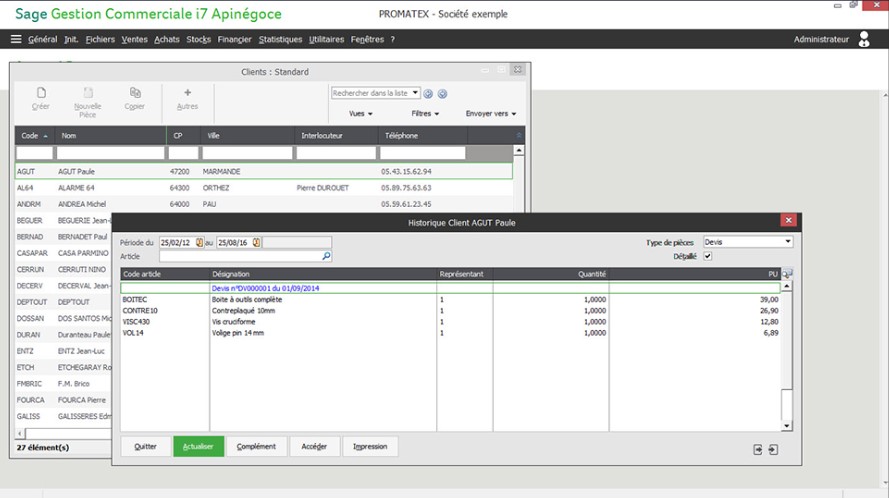This screenshot has width=889, height=498.
Task: Click the next search result arrow icon
Action: (x=442, y=94)
